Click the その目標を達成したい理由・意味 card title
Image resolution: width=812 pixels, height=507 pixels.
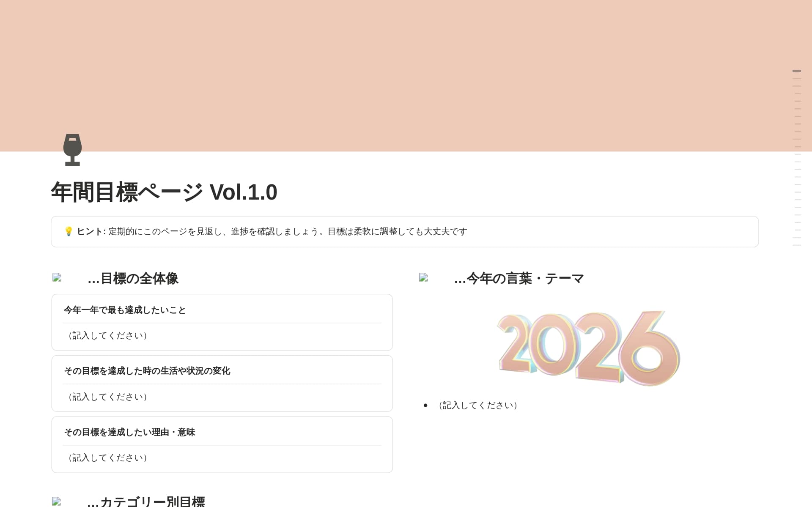click(x=129, y=432)
